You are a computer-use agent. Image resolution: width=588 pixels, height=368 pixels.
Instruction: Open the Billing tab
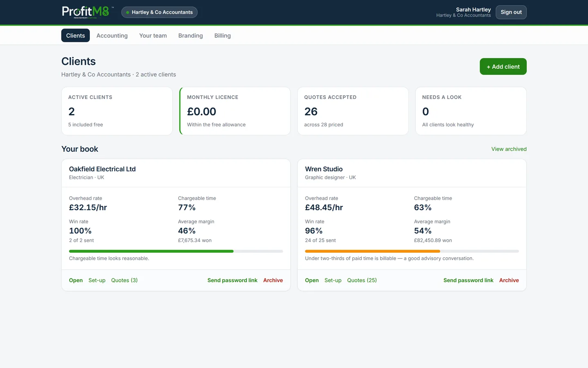(223, 36)
